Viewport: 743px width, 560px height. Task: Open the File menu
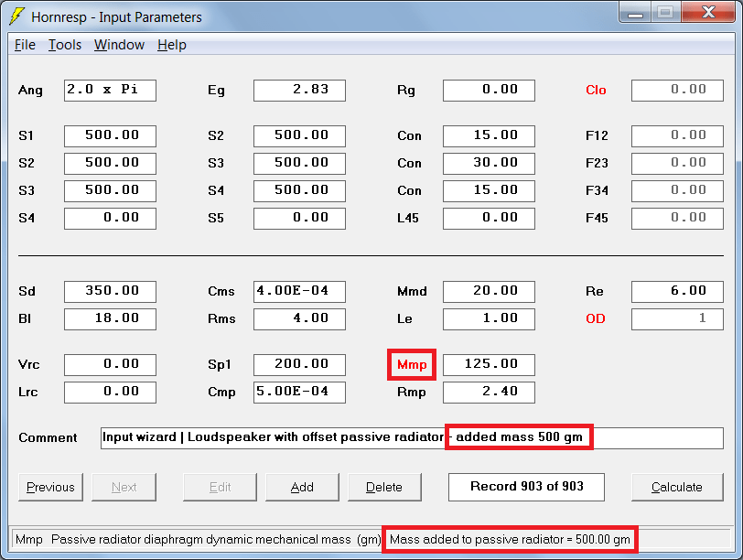point(25,45)
